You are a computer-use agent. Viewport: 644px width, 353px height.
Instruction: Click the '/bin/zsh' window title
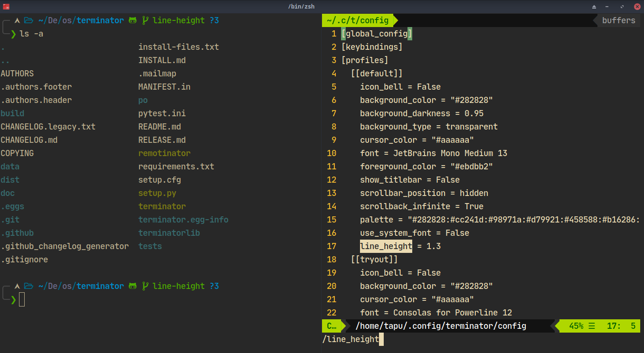coord(301,7)
